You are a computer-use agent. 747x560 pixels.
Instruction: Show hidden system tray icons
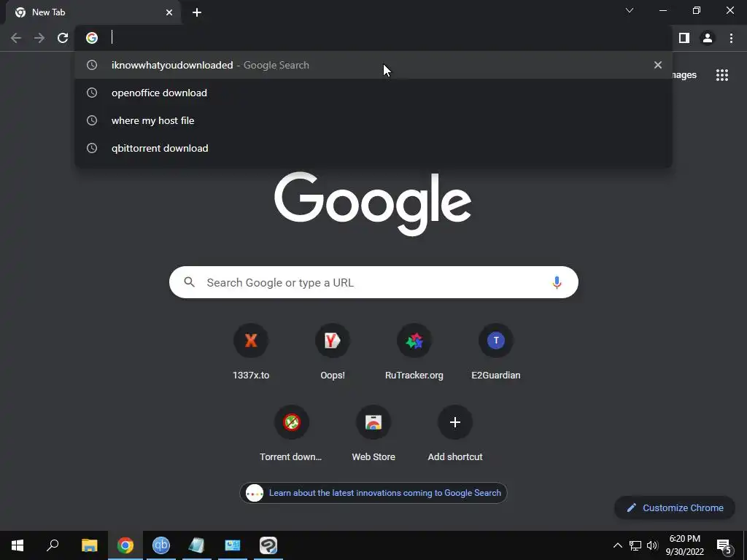(617, 545)
